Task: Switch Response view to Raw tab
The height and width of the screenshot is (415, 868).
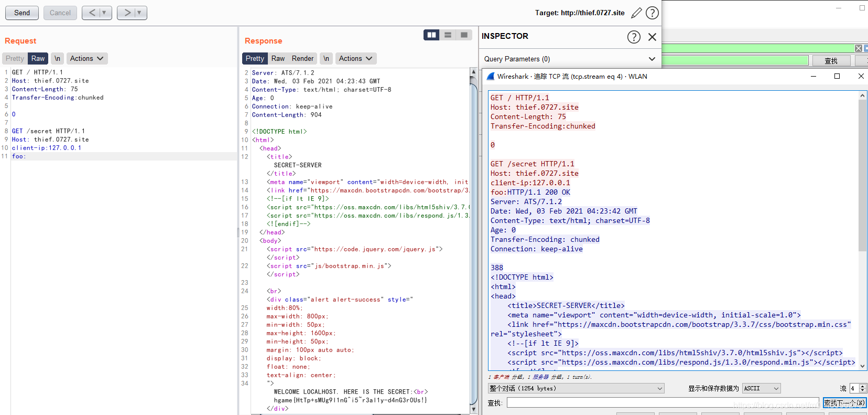Action: [x=278, y=58]
